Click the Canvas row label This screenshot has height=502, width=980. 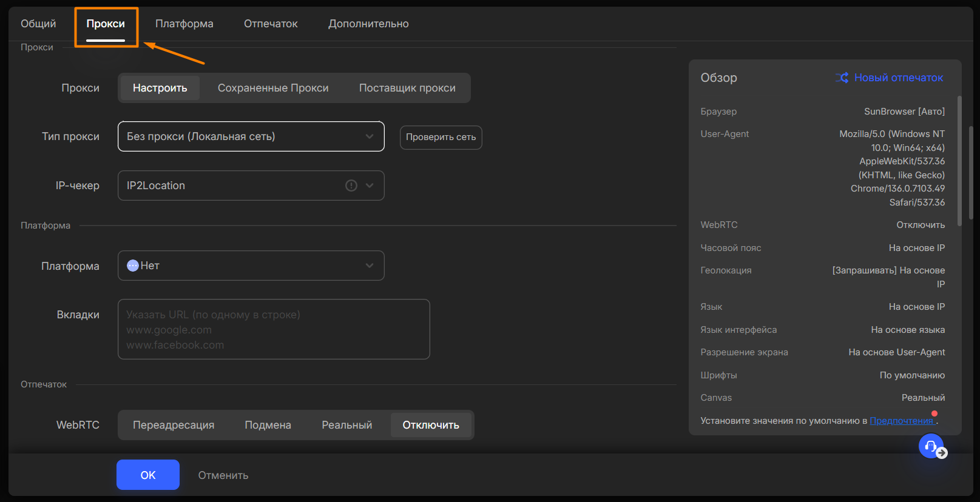pyautogui.click(x=716, y=398)
